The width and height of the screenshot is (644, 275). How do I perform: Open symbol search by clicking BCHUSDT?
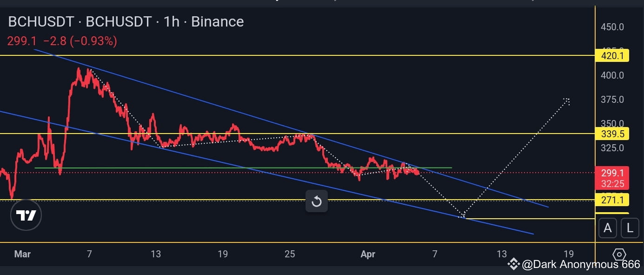pos(41,21)
